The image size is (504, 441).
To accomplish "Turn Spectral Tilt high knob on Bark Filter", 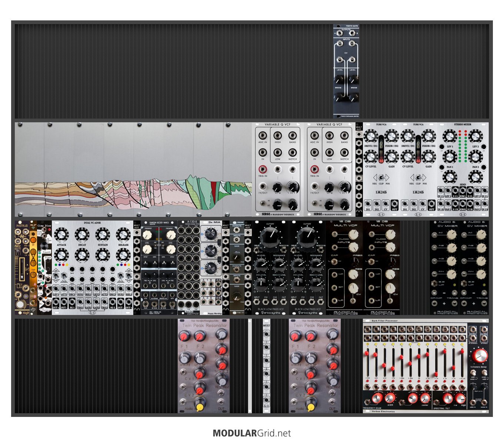I will pyautogui.click(x=460, y=398).
